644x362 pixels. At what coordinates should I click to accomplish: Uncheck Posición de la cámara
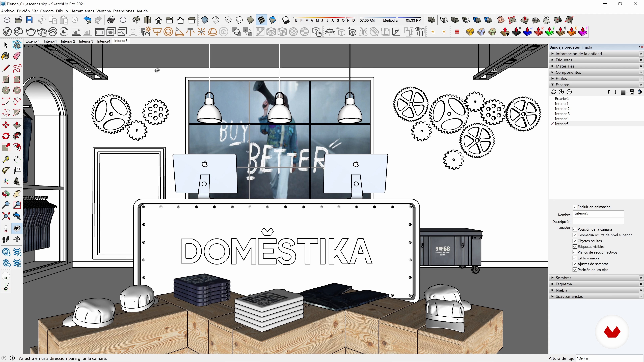pyautogui.click(x=575, y=229)
